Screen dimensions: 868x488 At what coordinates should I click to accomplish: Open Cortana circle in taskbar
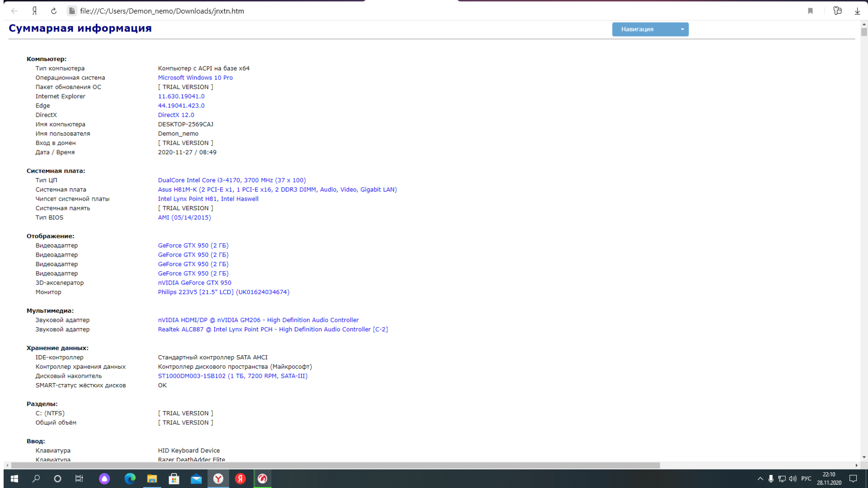[57, 479]
